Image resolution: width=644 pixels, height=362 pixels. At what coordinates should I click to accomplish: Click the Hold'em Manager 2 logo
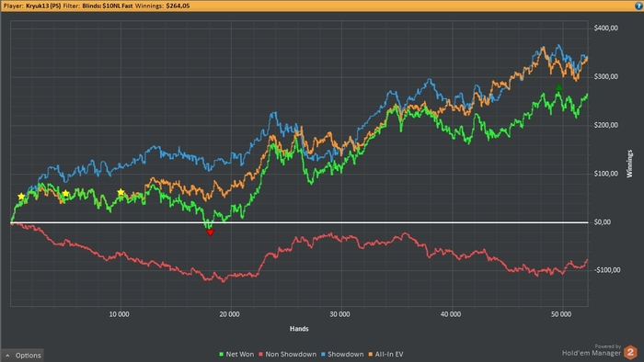click(x=630, y=352)
